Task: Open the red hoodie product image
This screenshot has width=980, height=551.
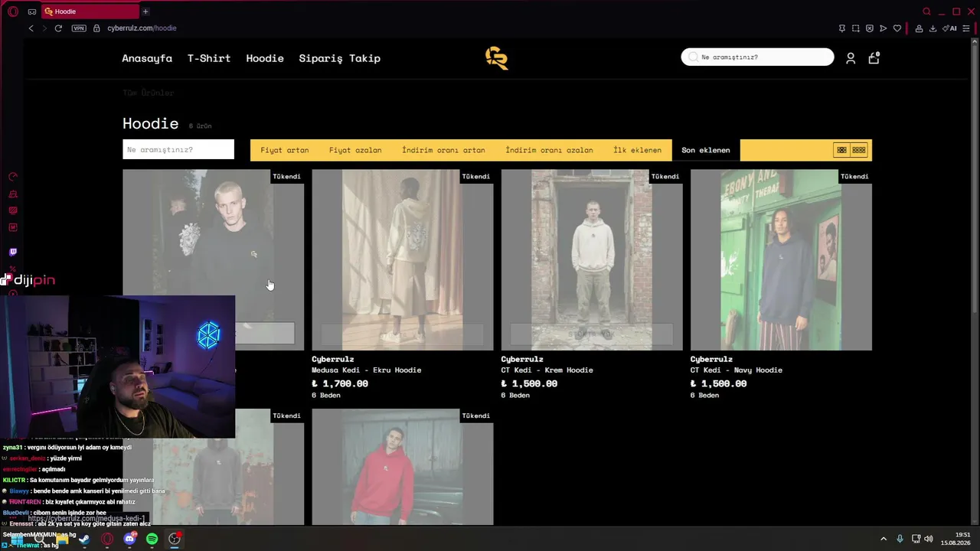Action: pos(403,467)
